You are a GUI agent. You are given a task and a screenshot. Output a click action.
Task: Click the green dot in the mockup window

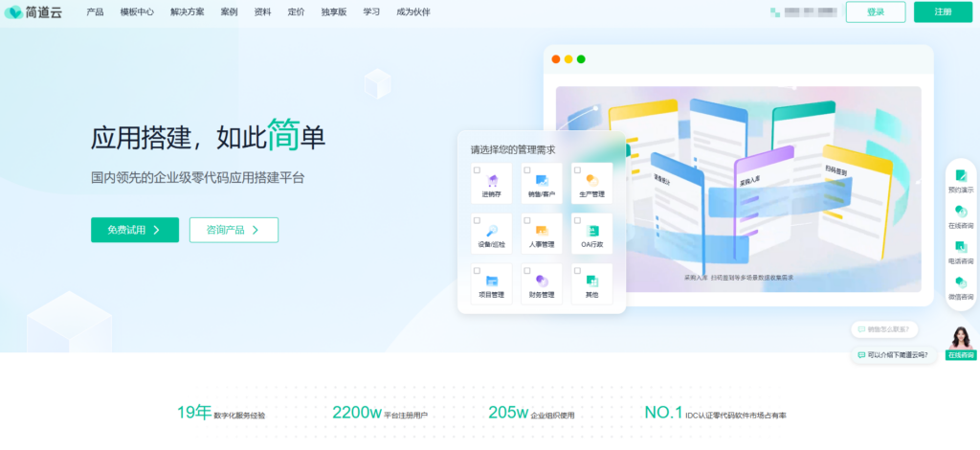pyautogui.click(x=581, y=59)
